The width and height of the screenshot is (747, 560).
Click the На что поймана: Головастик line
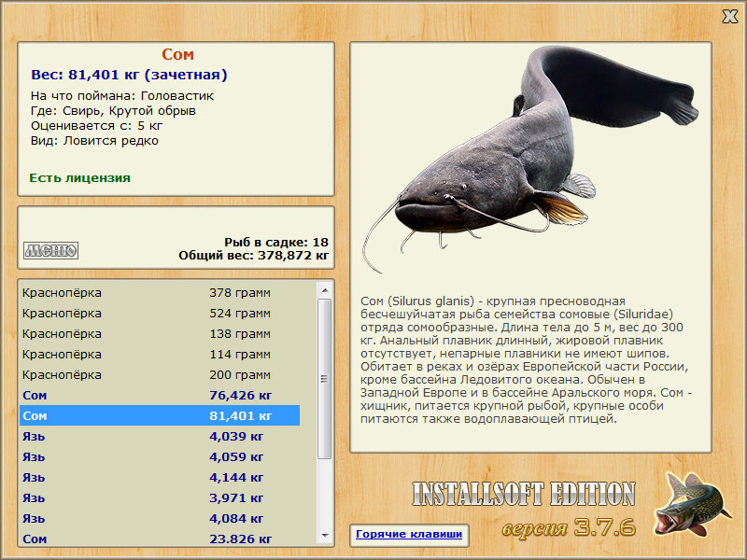122,96
